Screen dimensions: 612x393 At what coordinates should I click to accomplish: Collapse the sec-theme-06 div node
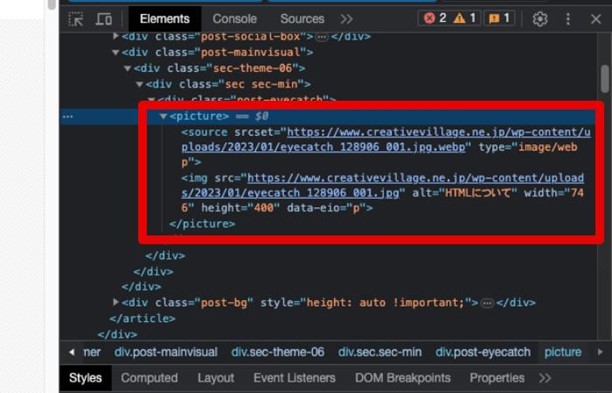(x=127, y=68)
